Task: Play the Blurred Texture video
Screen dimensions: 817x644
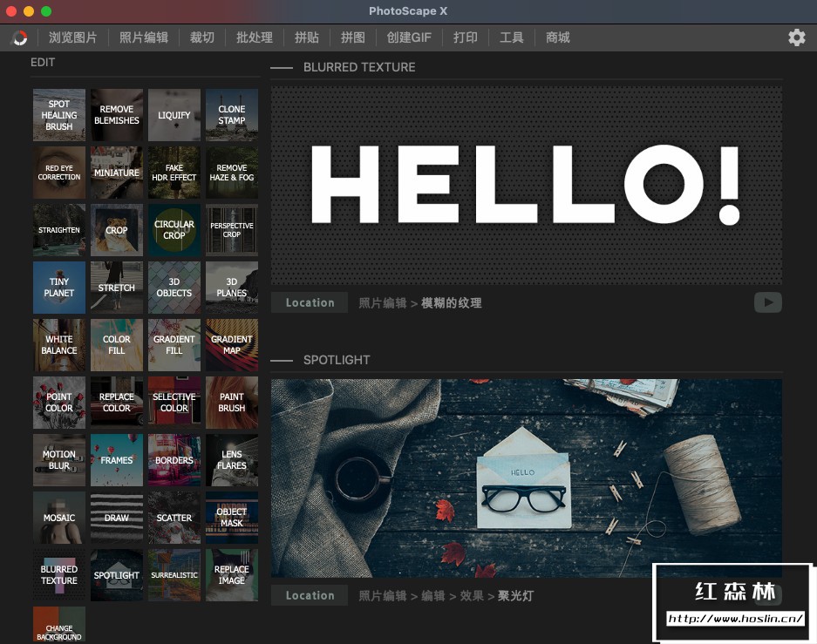Action: click(x=767, y=302)
